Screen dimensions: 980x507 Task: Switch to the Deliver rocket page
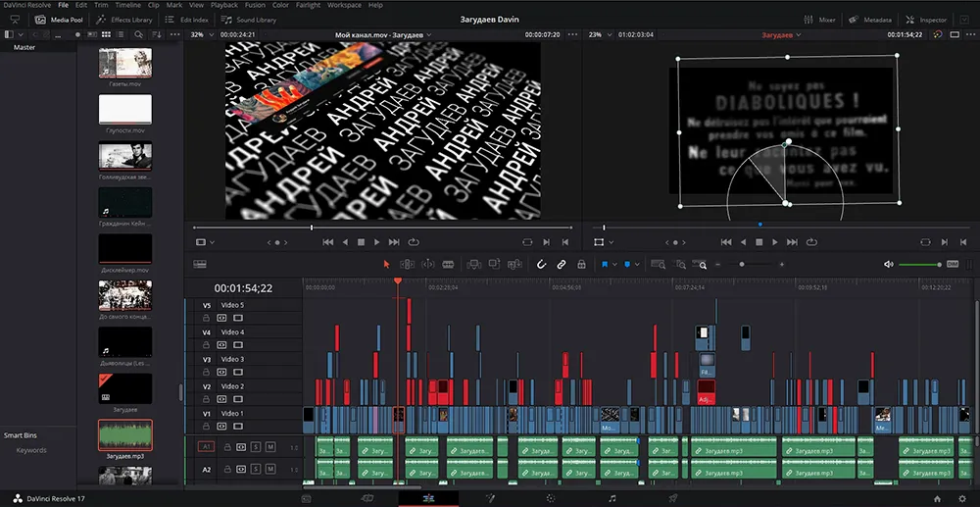673,498
